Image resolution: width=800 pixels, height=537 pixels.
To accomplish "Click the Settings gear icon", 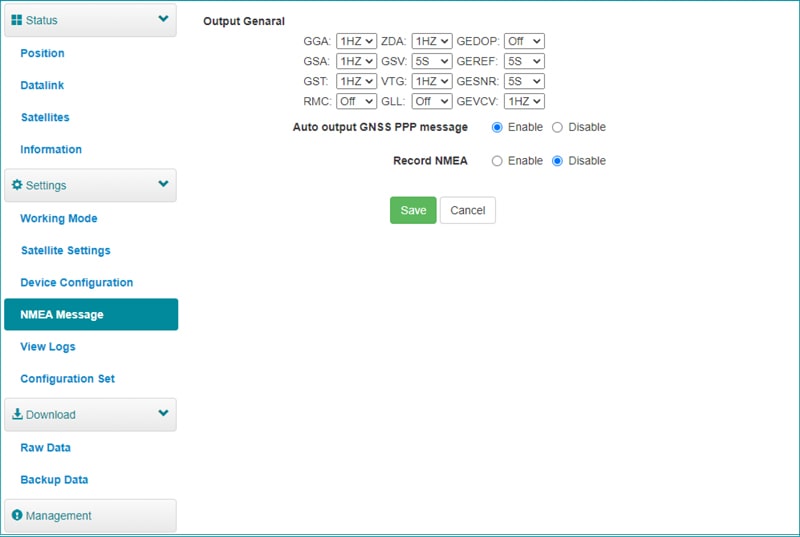I will [x=17, y=185].
